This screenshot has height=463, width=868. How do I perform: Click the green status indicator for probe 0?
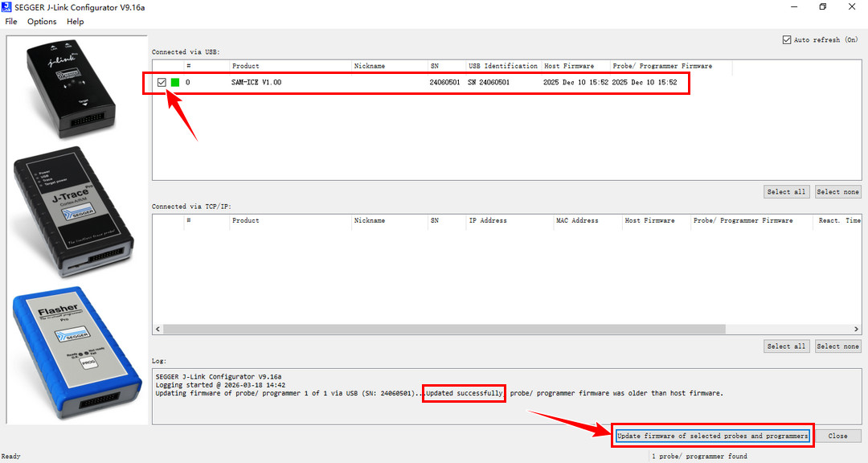coord(175,83)
